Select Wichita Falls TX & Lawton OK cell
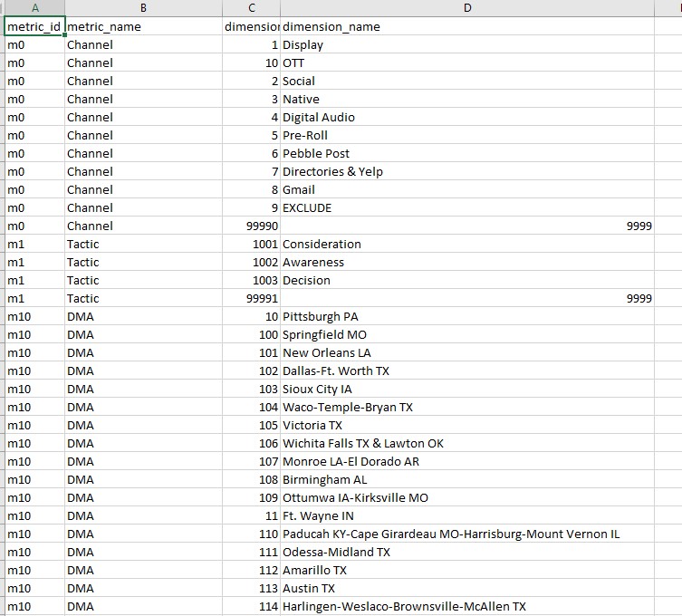The image size is (682, 616). coord(467,444)
